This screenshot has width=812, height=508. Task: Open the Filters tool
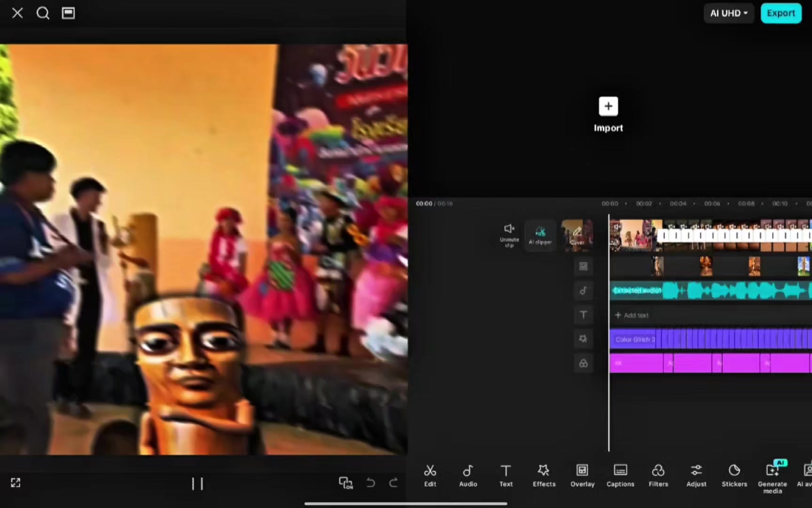[x=658, y=476]
